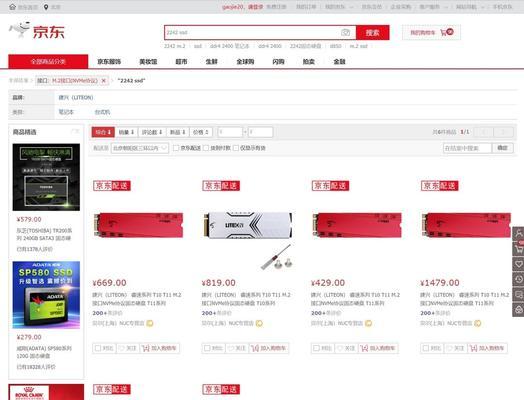Click the camera image-search icon in search box
This screenshot has height=400, width=524.
coord(345,32)
